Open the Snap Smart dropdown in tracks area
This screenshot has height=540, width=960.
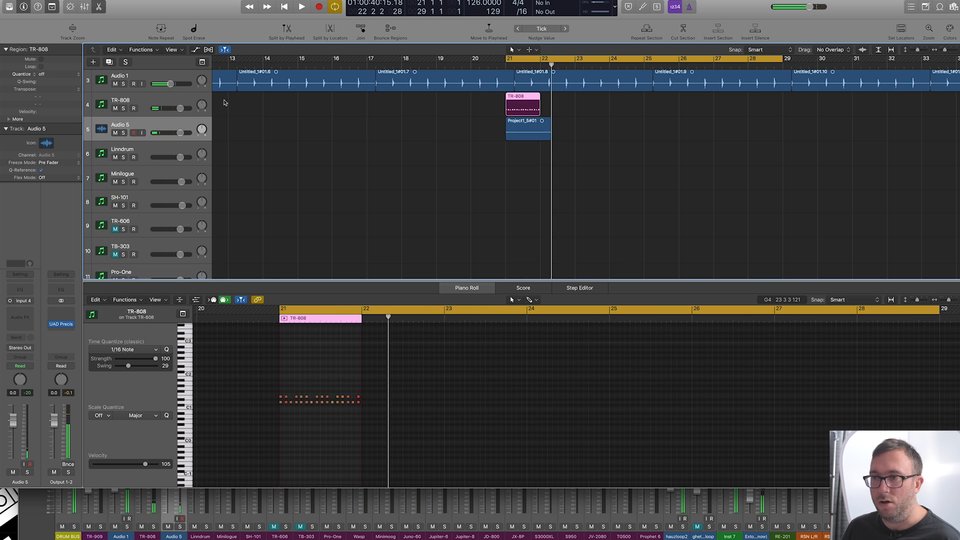click(x=770, y=50)
